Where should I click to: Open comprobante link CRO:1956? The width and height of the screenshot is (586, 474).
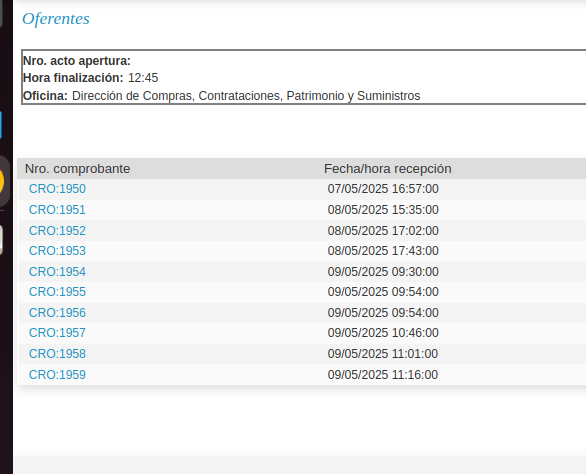pos(57,313)
